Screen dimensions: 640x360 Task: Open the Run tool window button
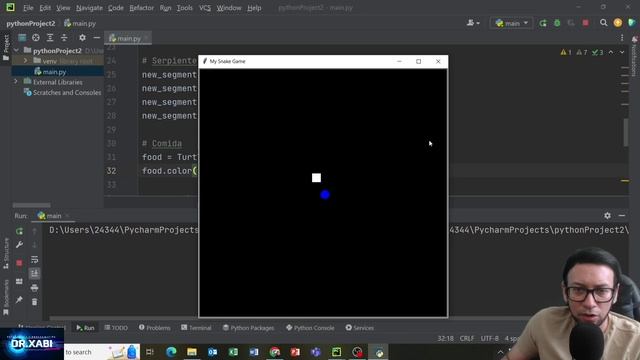85,328
